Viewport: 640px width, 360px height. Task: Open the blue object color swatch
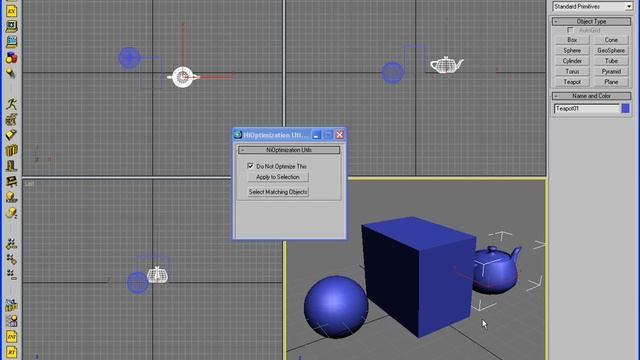625,109
